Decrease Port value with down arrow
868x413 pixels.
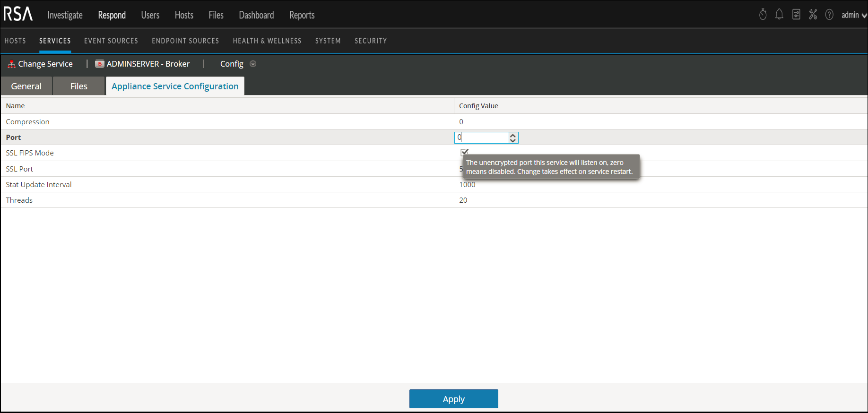tap(513, 140)
